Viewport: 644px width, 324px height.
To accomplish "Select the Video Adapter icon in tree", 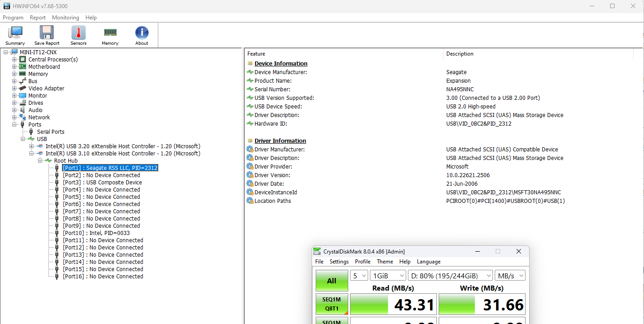I will 23,88.
